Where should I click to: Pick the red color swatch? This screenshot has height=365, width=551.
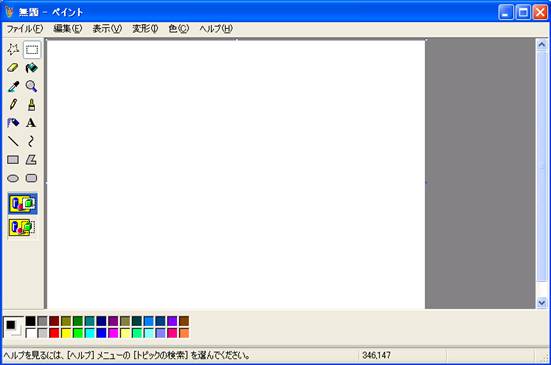point(54,333)
